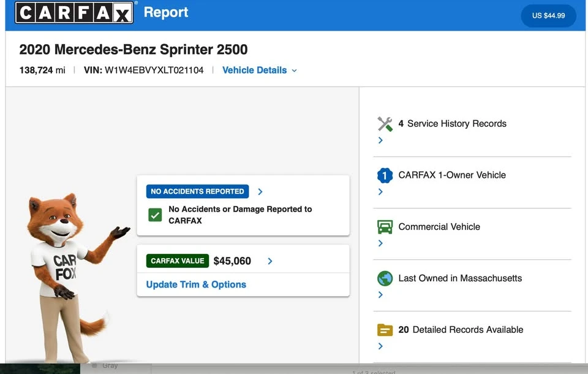Open the chevron under Commercial Vehicle
This screenshot has width=588, height=374.
(380, 243)
